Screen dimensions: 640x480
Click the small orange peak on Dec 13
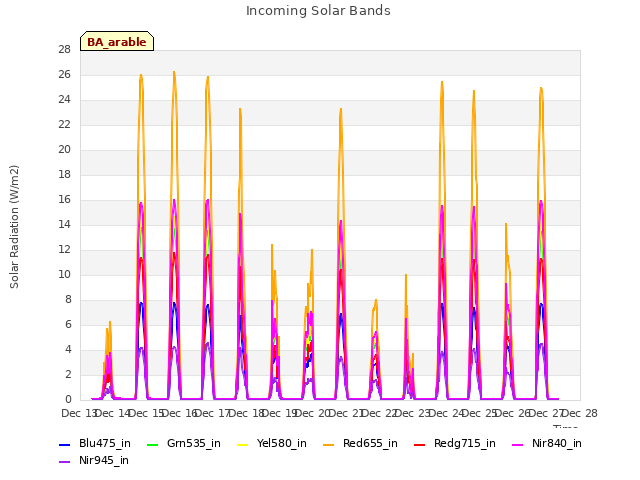[110, 322]
